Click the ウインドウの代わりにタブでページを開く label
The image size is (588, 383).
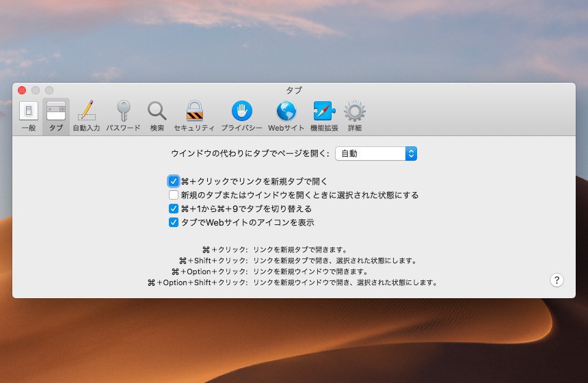coord(250,154)
